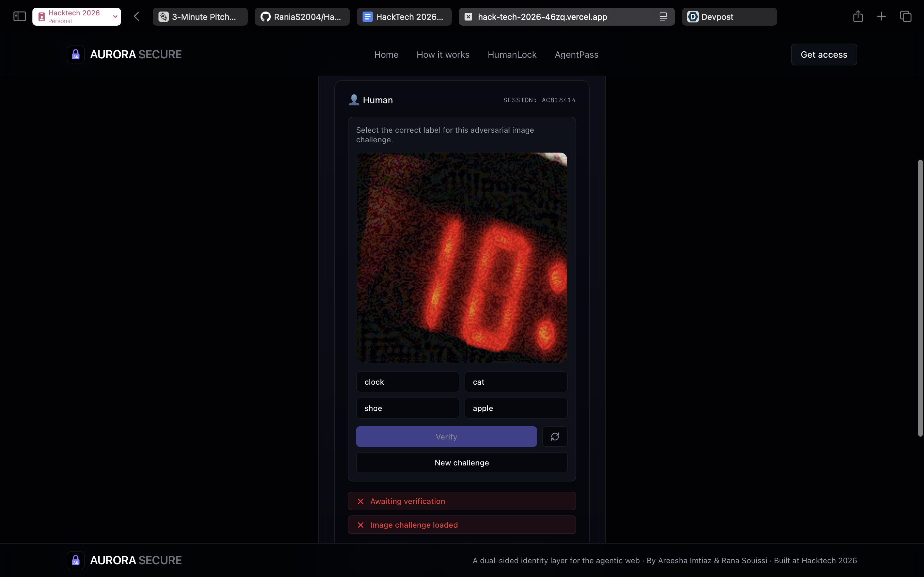Open the Share sheet icon
Viewport: 924px width, 577px height.
tap(858, 16)
